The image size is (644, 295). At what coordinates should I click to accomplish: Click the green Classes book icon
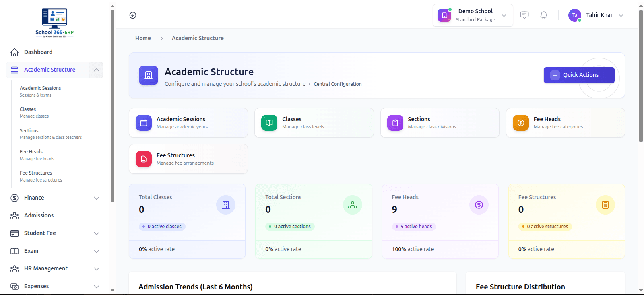tap(269, 123)
